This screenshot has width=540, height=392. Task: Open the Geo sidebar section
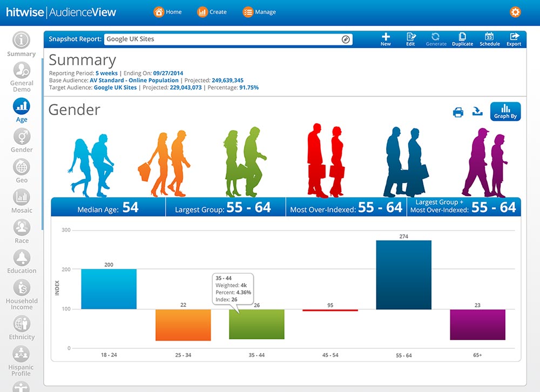[x=22, y=171]
